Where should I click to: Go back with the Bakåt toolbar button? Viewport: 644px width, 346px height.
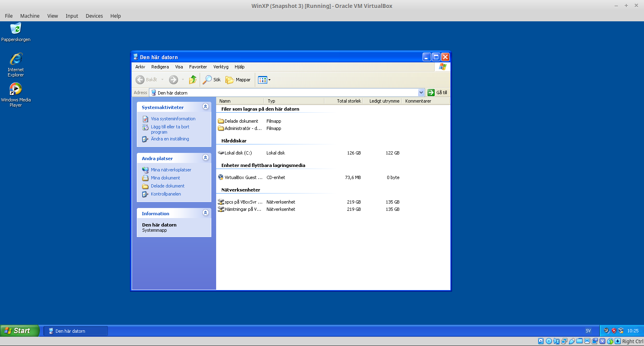coord(147,80)
